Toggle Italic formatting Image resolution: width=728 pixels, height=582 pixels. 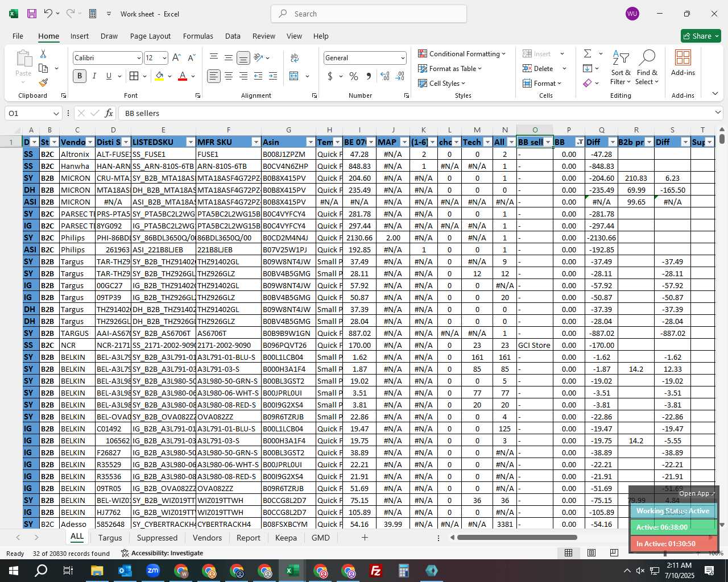tap(94, 76)
